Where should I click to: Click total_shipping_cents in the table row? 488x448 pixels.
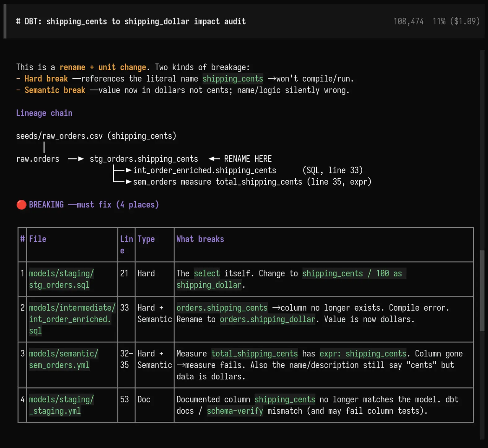click(x=254, y=354)
